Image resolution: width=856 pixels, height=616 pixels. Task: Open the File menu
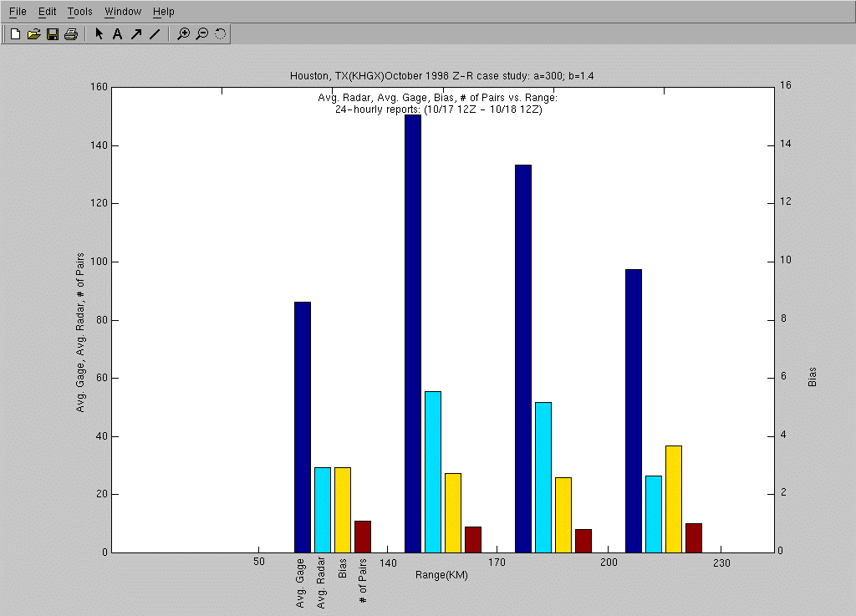click(18, 12)
